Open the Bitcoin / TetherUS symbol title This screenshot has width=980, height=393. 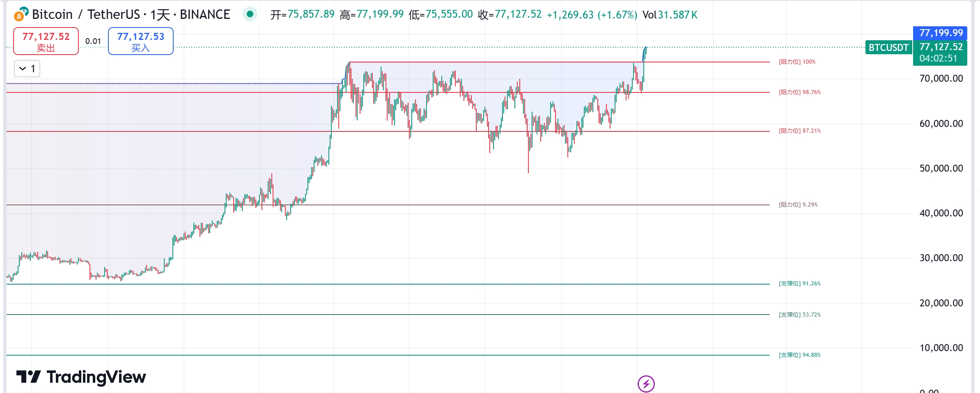click(x=86, y=14)
